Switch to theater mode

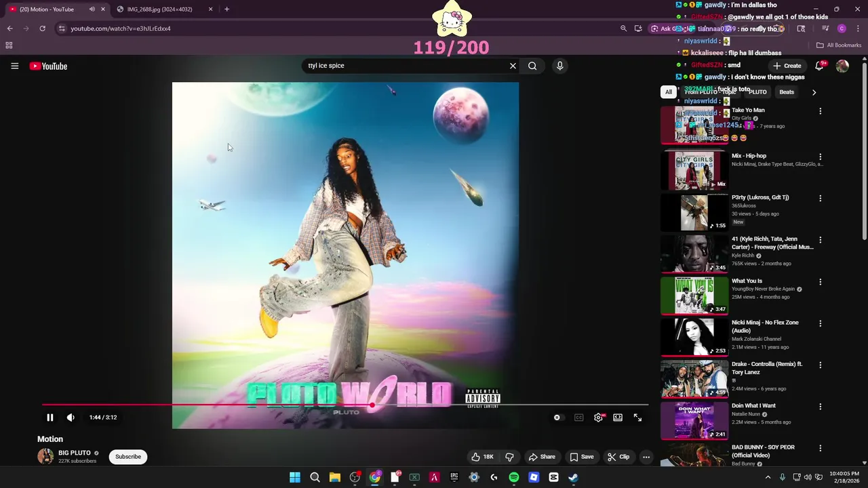[x=618, y=418]
